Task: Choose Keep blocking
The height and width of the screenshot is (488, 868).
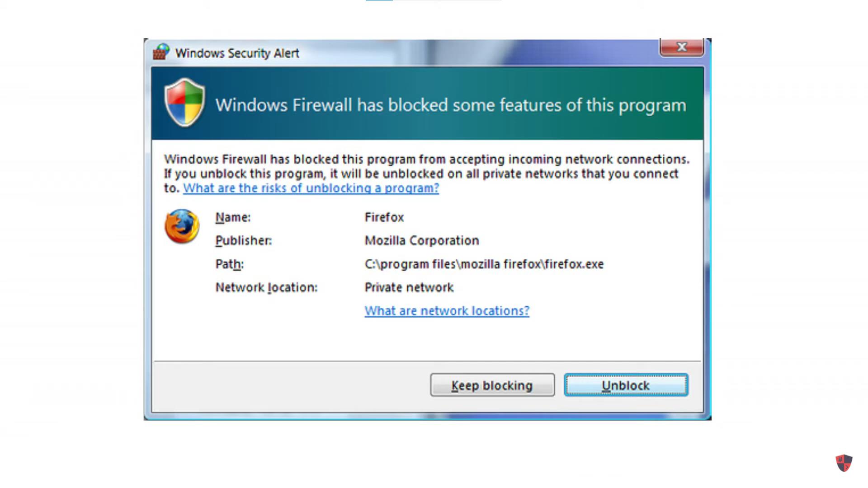Action: click(492, 385)
